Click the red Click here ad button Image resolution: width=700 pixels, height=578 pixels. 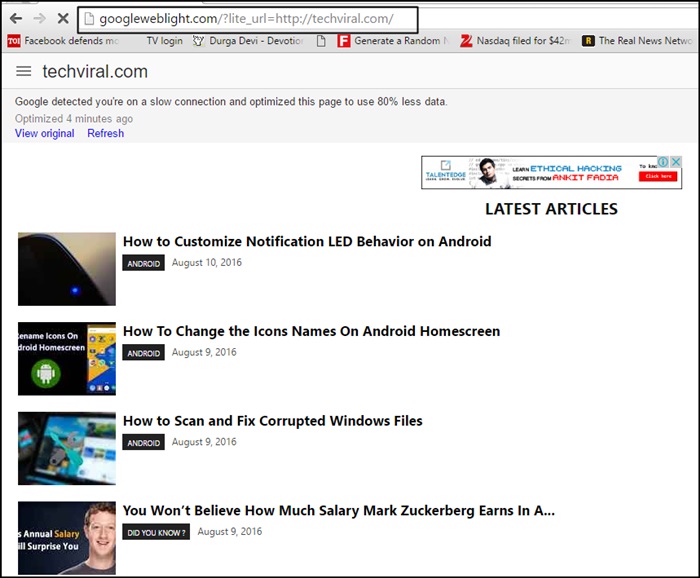658,176
